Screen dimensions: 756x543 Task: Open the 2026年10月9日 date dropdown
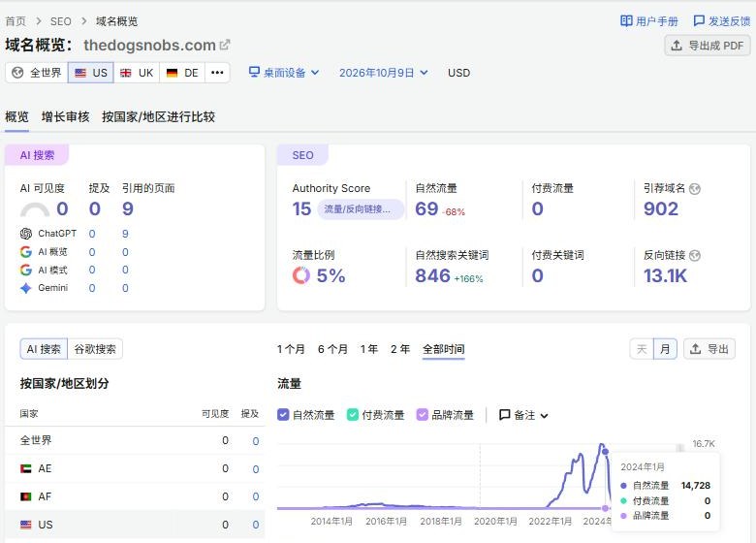point(383,73)
